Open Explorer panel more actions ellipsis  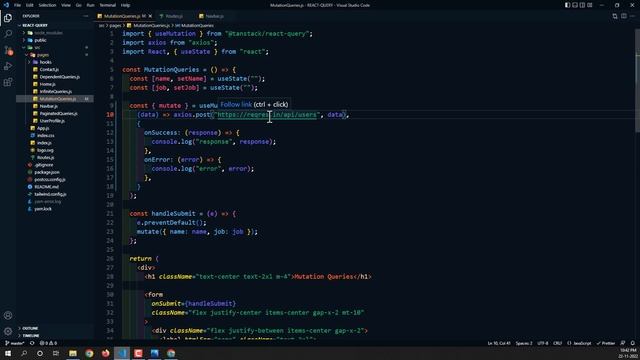pyautogui.click(x=86, y=16)
